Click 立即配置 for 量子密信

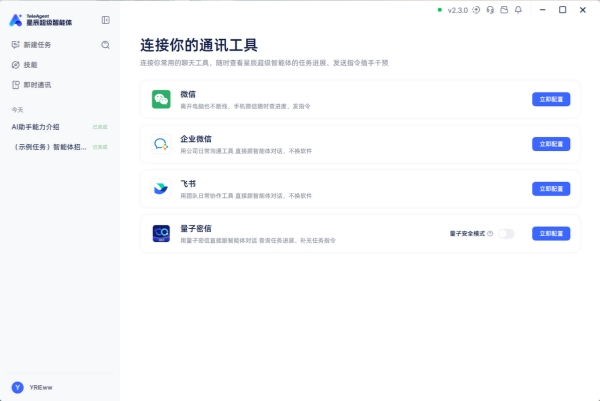coord(551,233)
